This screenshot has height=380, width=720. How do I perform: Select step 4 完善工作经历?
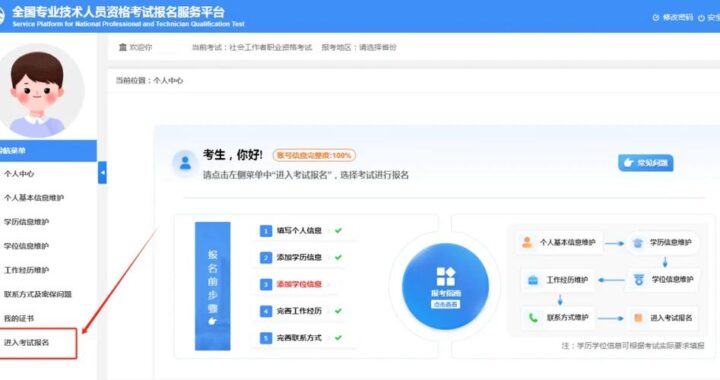(299, 311)
